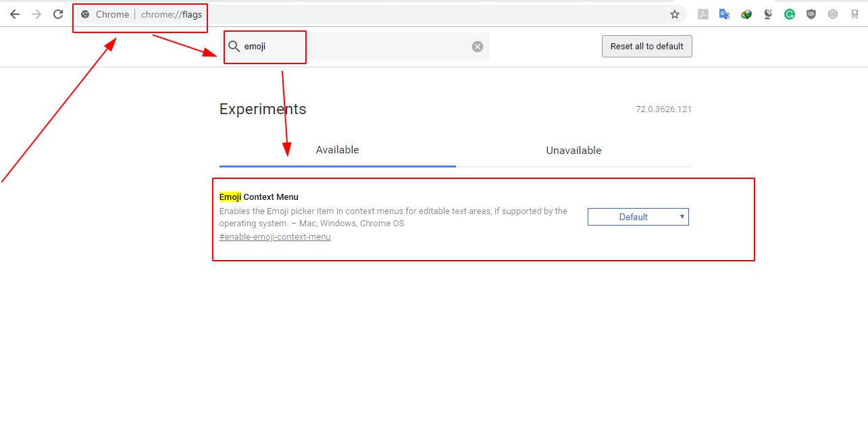The image size is (868, 439).
Task: Open the Internet Download Manager extension
Action: click(x=746, y=14)
